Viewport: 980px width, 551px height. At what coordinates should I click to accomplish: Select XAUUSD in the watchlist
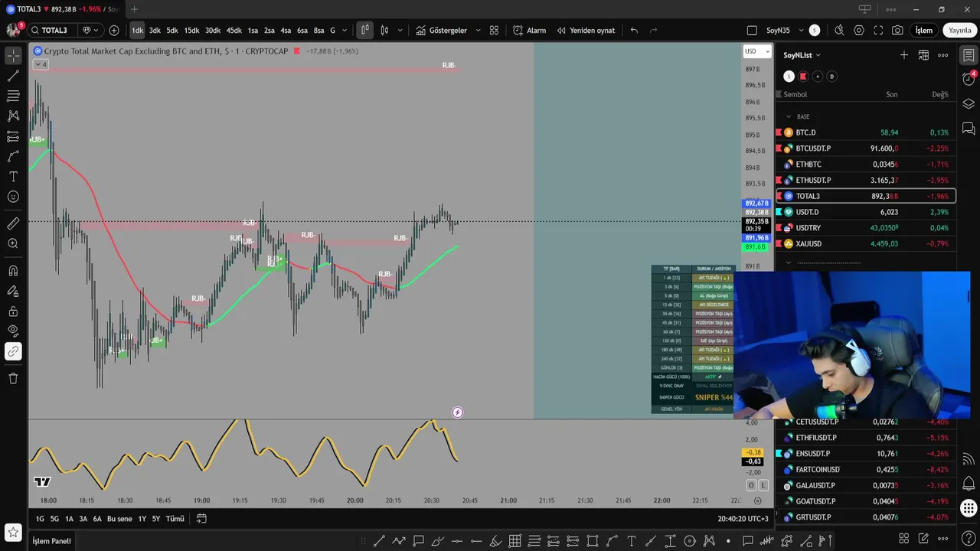866,243
